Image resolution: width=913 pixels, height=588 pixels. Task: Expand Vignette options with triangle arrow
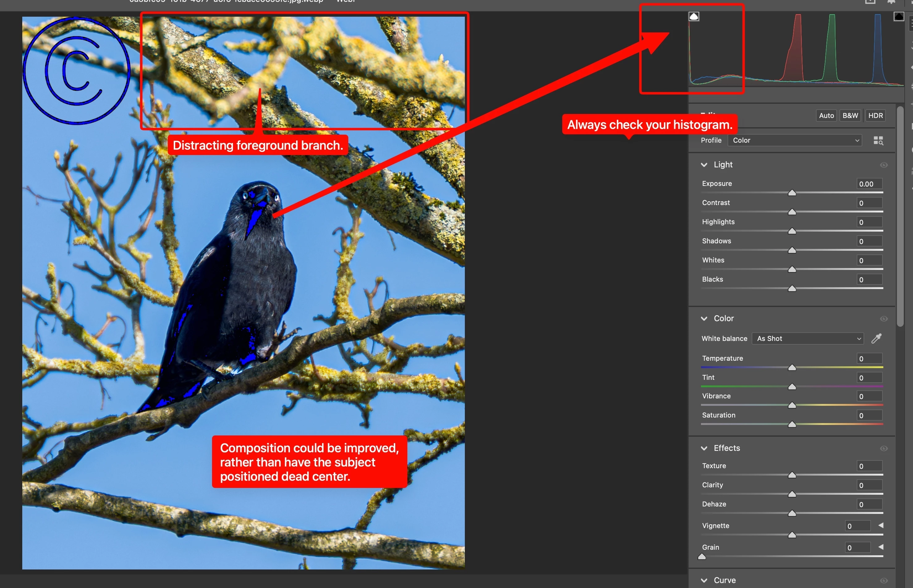(881, 525)
